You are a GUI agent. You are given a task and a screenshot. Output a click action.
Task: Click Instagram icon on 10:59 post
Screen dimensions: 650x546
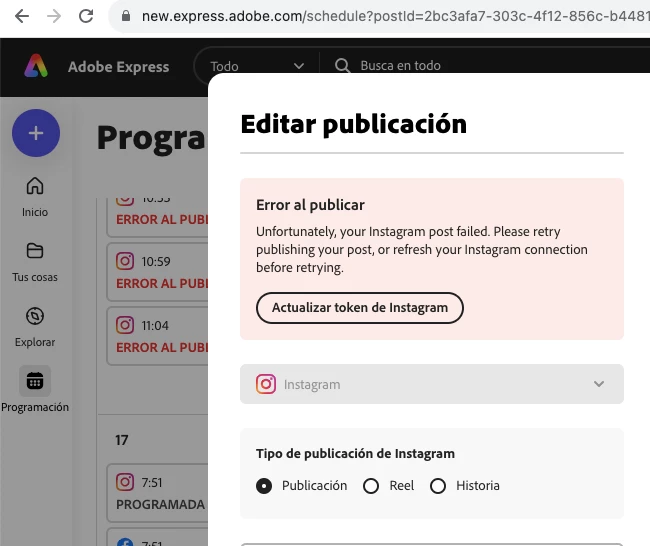point(125,261)
